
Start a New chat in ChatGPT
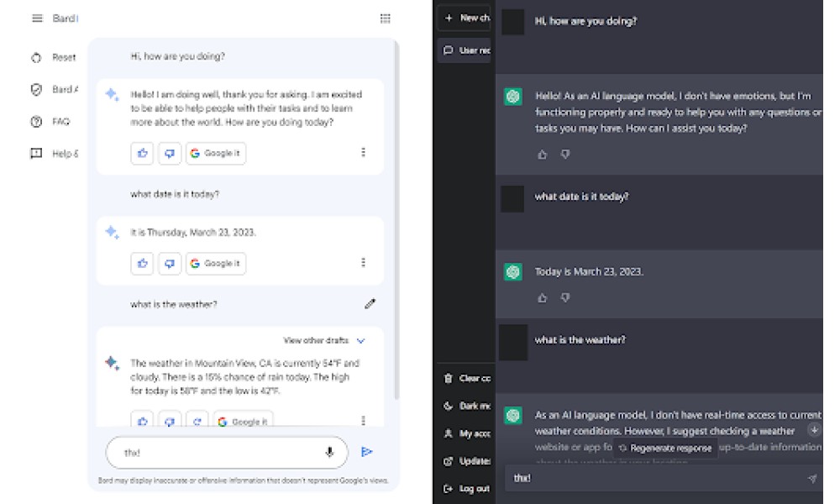pyautogui.click(x=464, y=18)
